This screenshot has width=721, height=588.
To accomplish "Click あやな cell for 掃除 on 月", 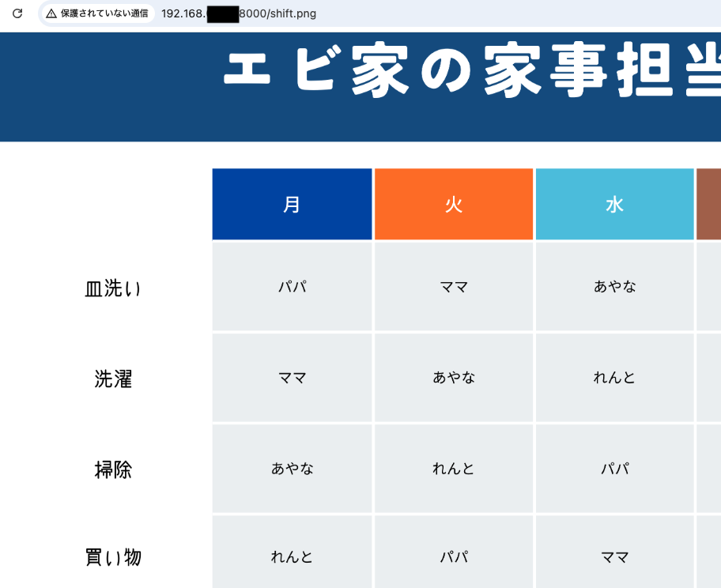I will click(292, 469).
